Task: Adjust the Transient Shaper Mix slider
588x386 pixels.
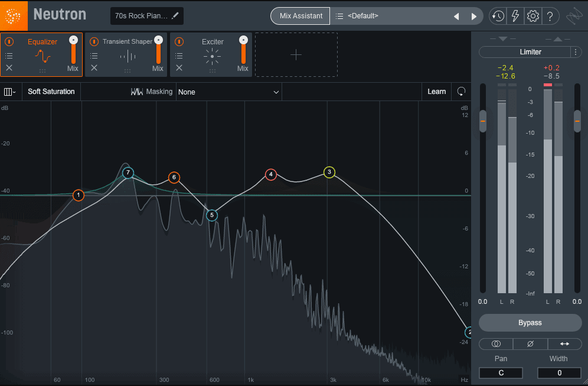Action: point(159,51)
